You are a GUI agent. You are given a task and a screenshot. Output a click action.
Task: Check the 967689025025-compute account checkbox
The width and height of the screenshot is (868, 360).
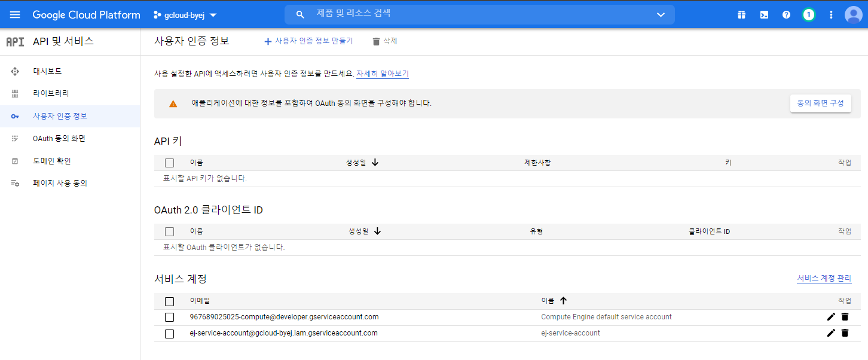coord(169,317)
